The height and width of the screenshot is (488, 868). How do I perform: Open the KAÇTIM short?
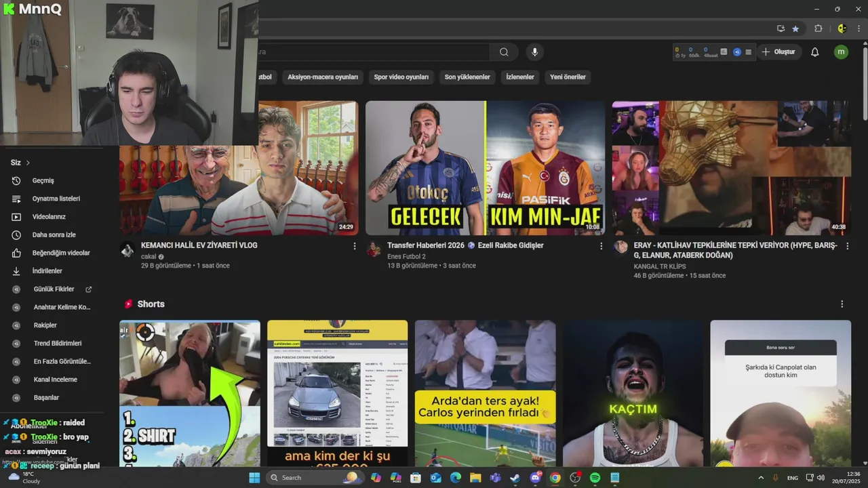pyautogui.click(x=633, y=393)
